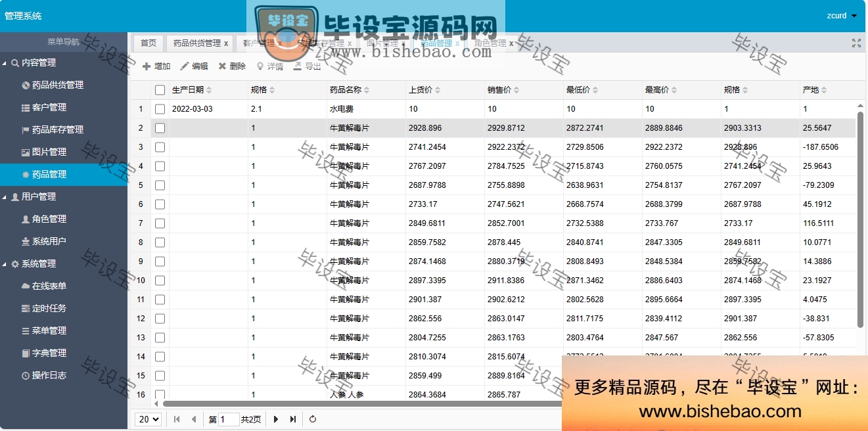The height and width of the screenshot is (431, 868).
Task: Check the box for row 12
Action: click(160, 319)
